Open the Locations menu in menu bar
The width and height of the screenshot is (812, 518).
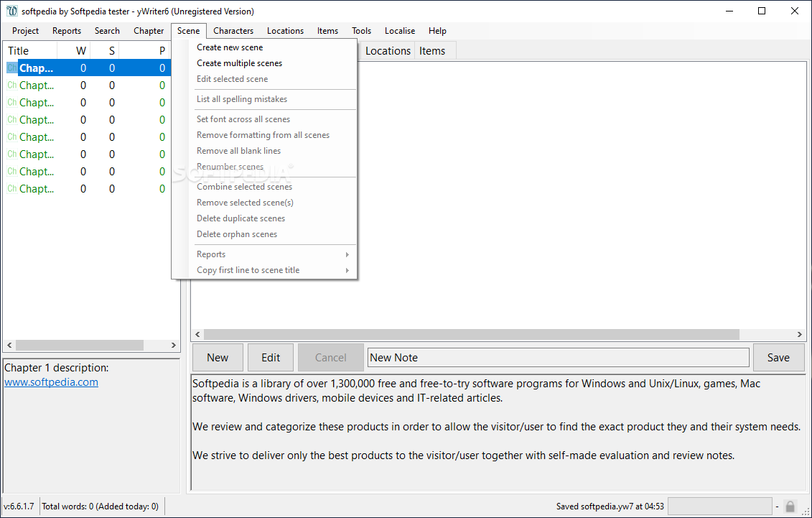coord(285,31)
